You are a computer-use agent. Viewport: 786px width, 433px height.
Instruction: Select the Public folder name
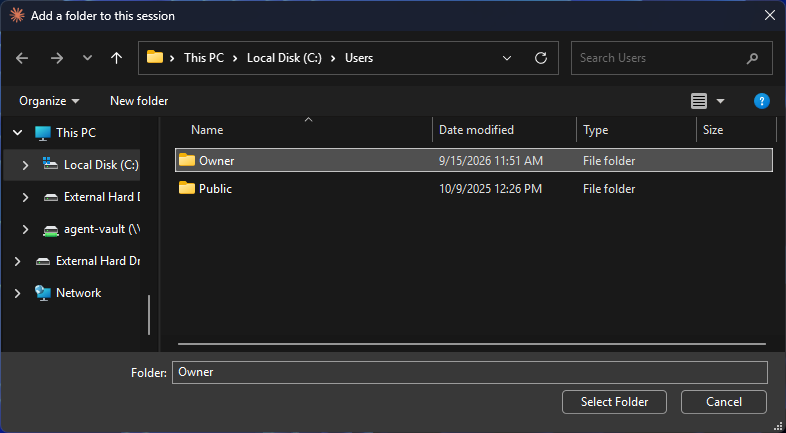pyautogui.click(x=216, y=189)
